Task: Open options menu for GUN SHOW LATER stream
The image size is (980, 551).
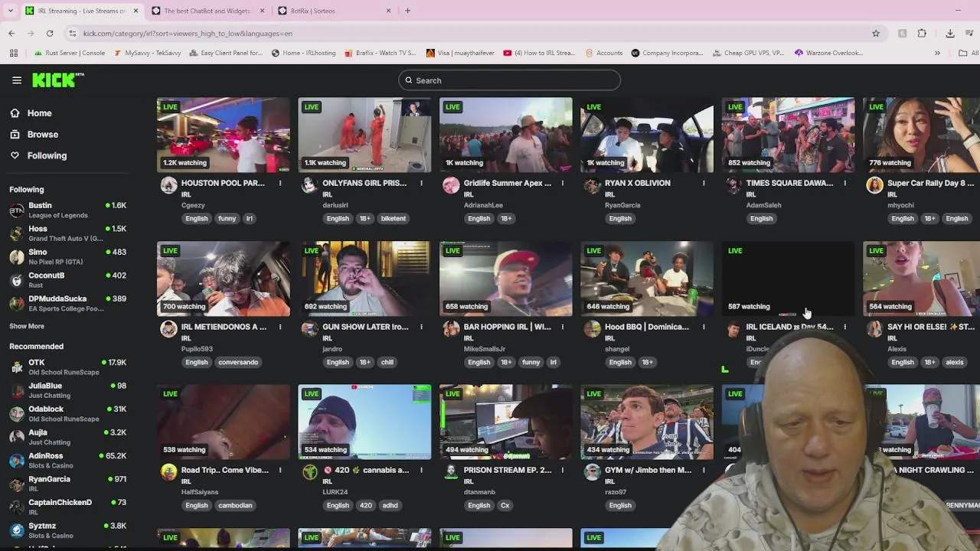Action: 421,327
